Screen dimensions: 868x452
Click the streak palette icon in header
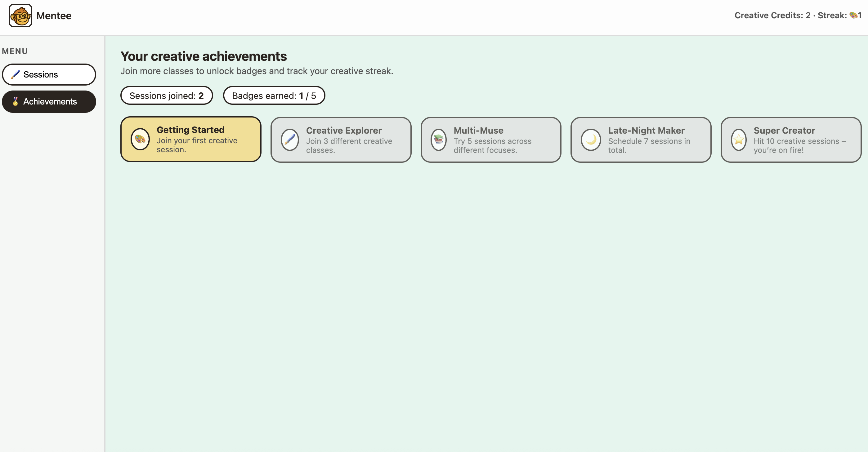pos(853,15)
